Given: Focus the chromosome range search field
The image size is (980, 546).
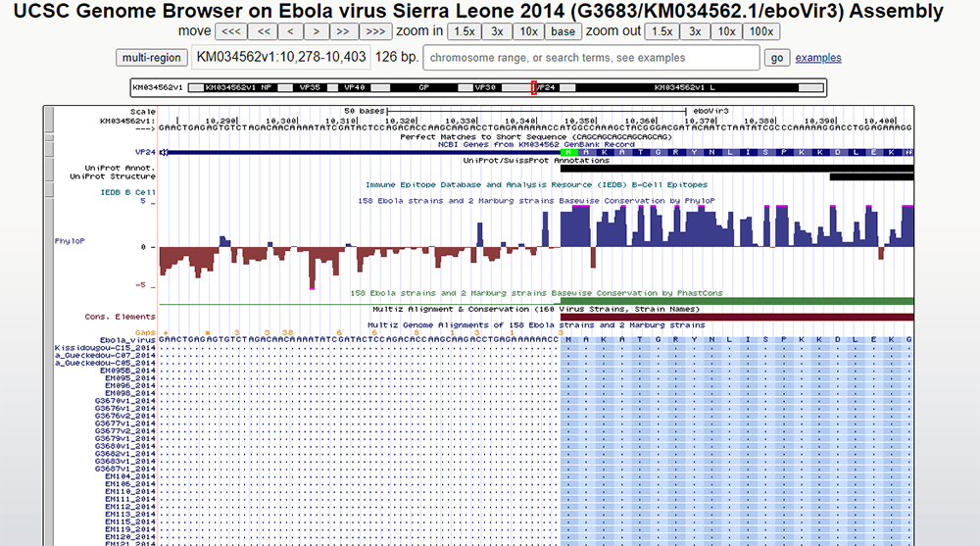Looking at the screenshot, I should click(592, 58).
